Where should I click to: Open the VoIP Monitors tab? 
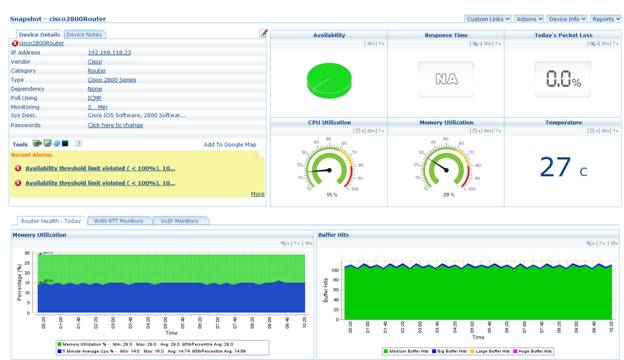click(x=179, y=221)
